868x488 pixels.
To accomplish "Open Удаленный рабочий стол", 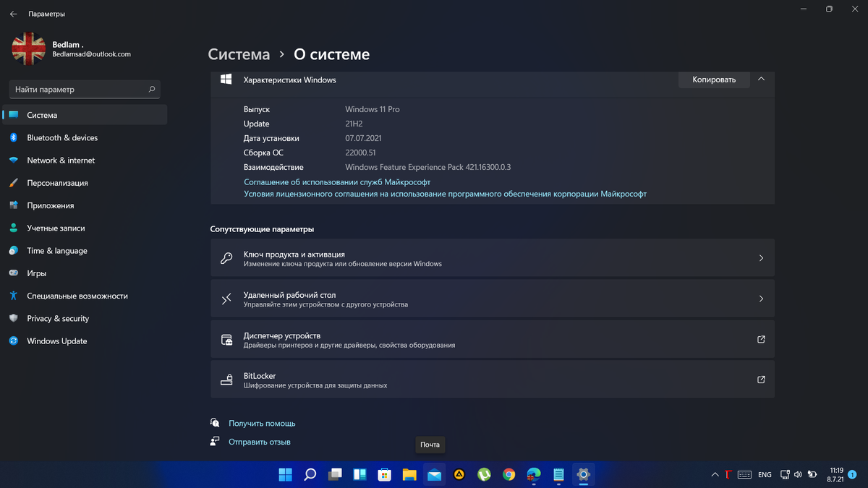I will coord(492,299).
